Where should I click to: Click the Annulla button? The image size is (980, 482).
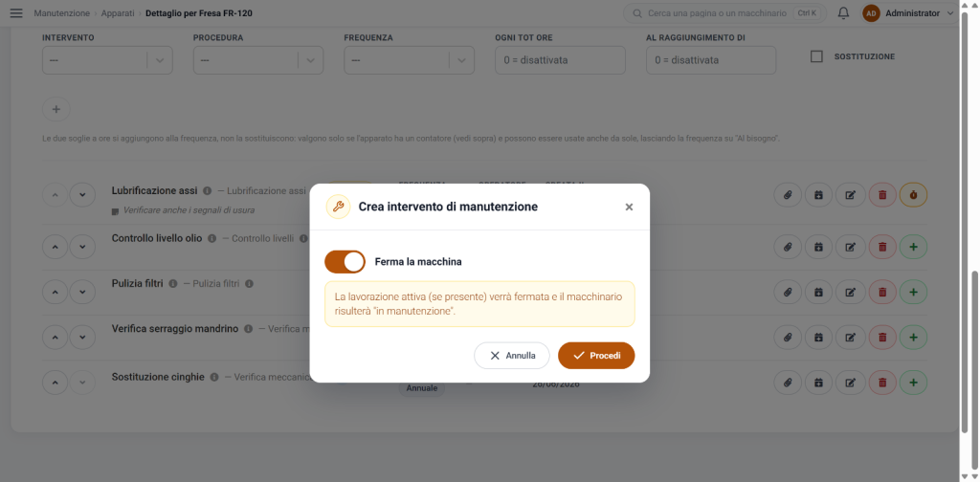(512, 355)
